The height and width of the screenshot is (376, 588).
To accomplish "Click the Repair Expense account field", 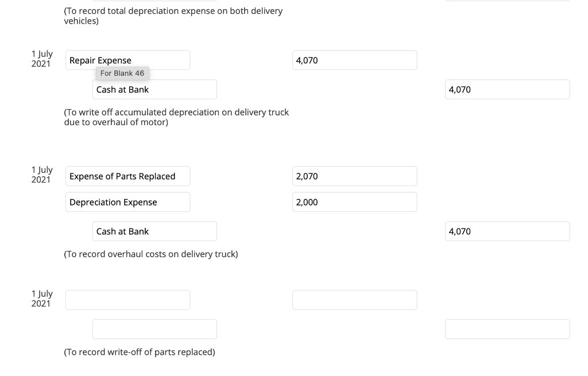I will 127,60.
